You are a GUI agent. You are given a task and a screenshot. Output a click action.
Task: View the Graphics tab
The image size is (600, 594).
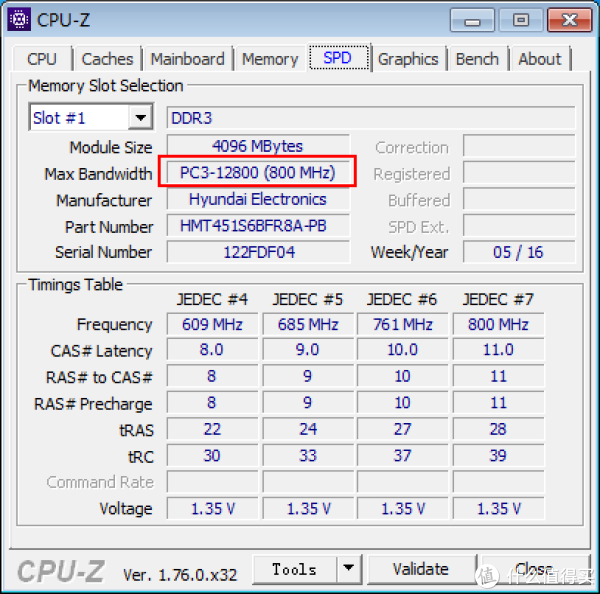(x=408, y=59)
